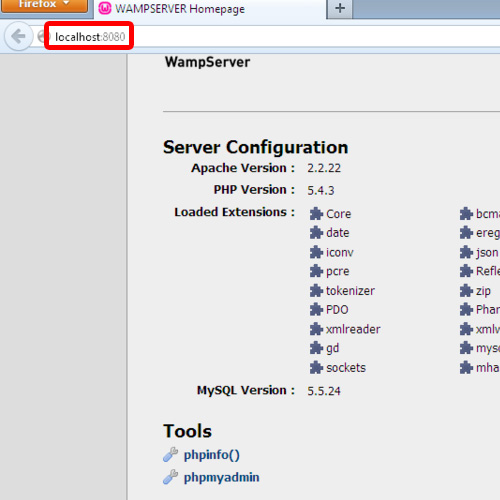This screenshot has width=500, height=500.
Task: Click the puzzle icon next to mha
Action: point(466,368)
